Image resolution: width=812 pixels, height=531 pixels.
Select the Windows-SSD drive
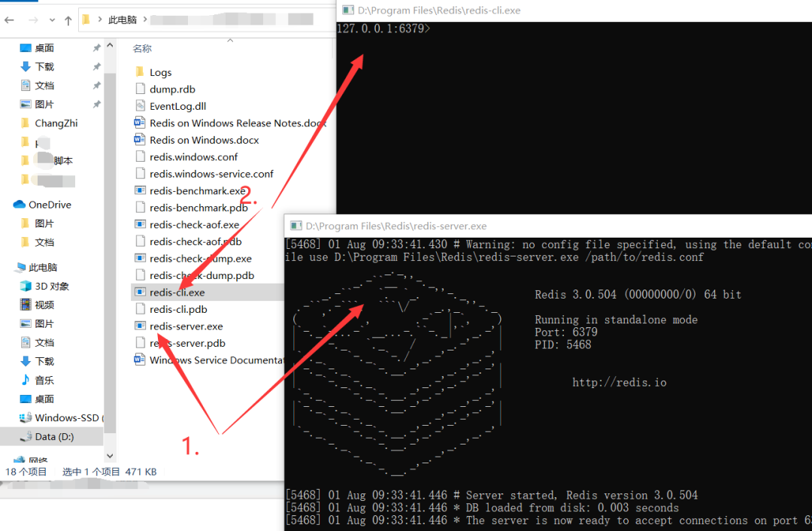pyautogui.click(x=66, y=417)
